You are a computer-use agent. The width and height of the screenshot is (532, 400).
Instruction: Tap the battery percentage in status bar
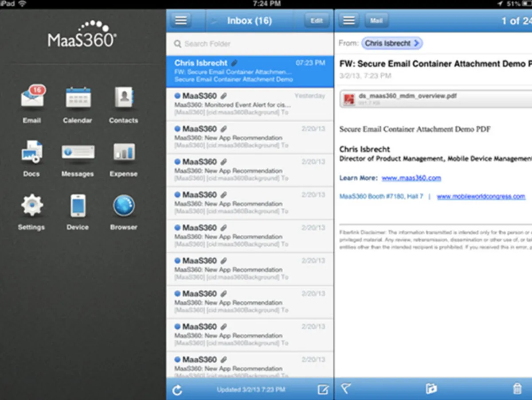513,4
